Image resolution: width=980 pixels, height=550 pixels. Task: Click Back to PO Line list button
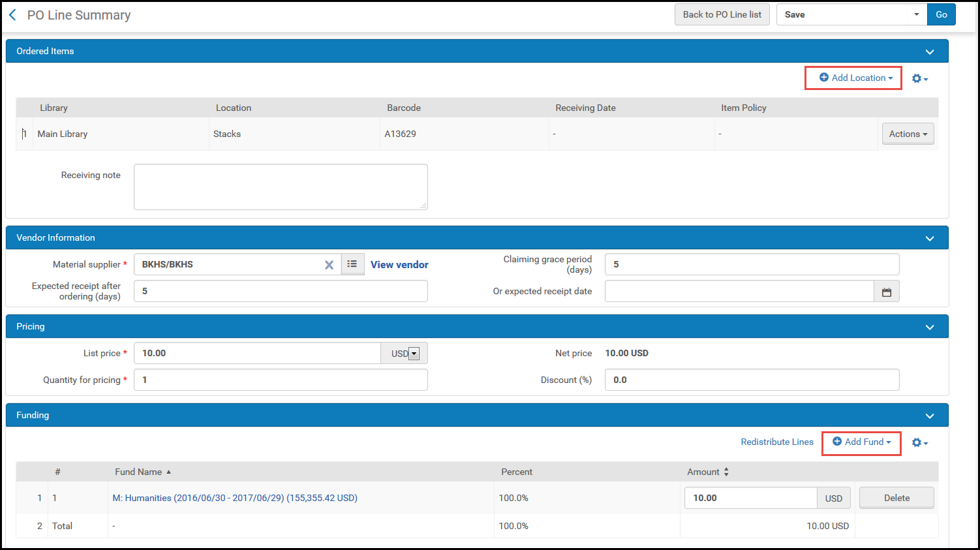[x=722, y=14]
